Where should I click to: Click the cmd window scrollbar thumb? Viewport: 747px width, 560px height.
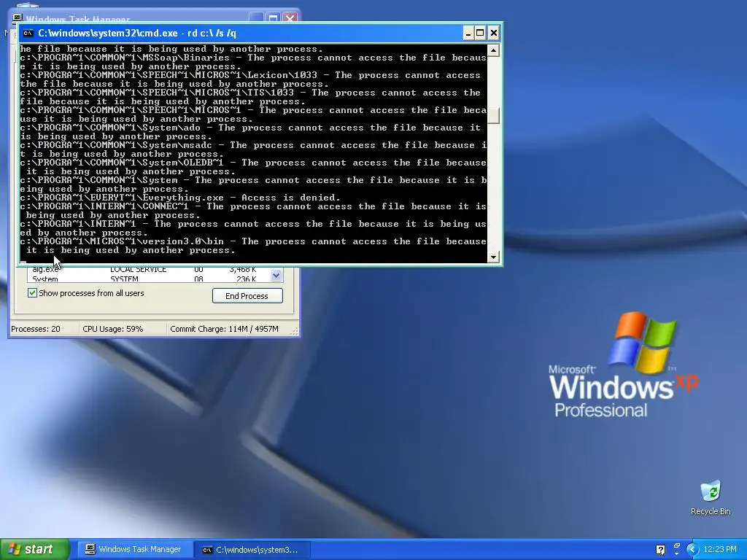[x=493, y=116]
